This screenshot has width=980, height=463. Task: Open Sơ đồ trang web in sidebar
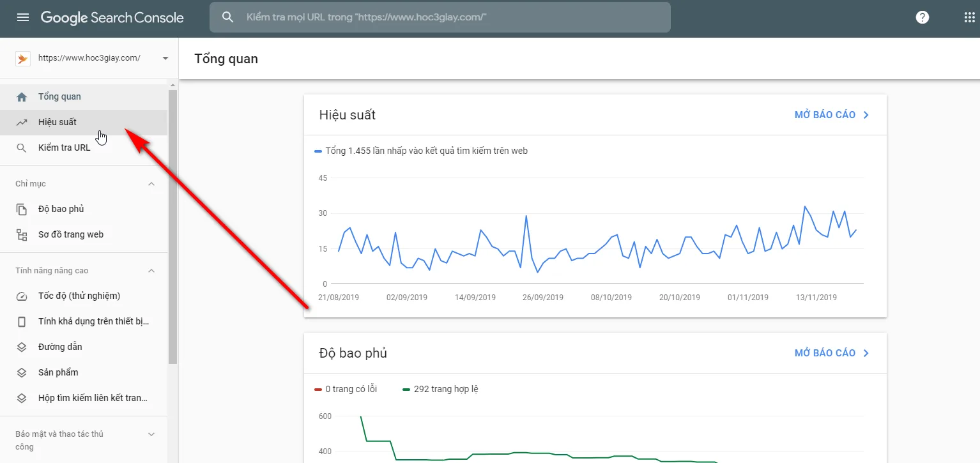point(84,235)
